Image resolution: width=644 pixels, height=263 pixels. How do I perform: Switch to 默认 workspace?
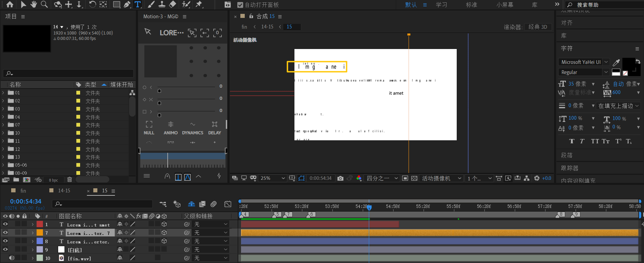tap(411, 5)
